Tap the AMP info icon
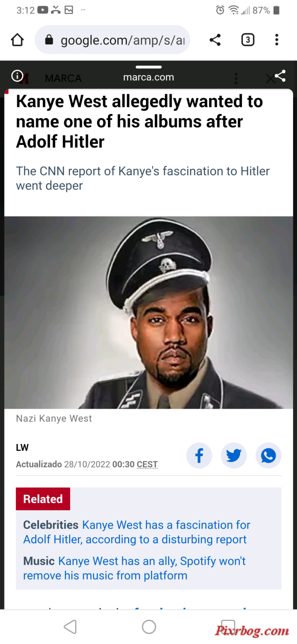Screen dimensions: 297x644 tap(17, 76)
